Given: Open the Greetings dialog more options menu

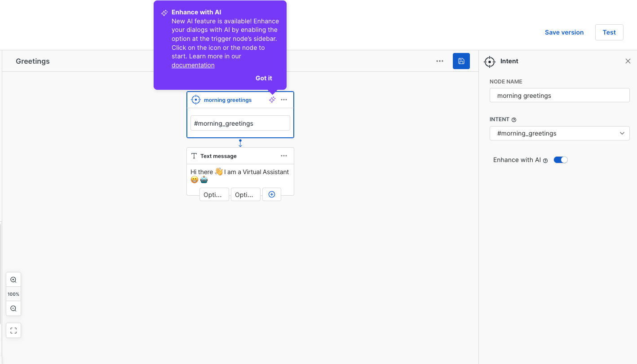Looking at the screenshot, I should coord(440,61).
